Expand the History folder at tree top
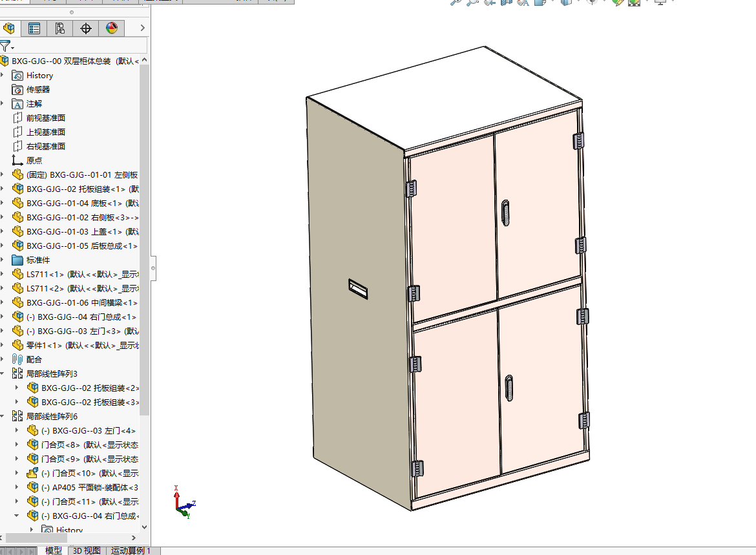The image size is (756, 555). click(x=3, y=75)
